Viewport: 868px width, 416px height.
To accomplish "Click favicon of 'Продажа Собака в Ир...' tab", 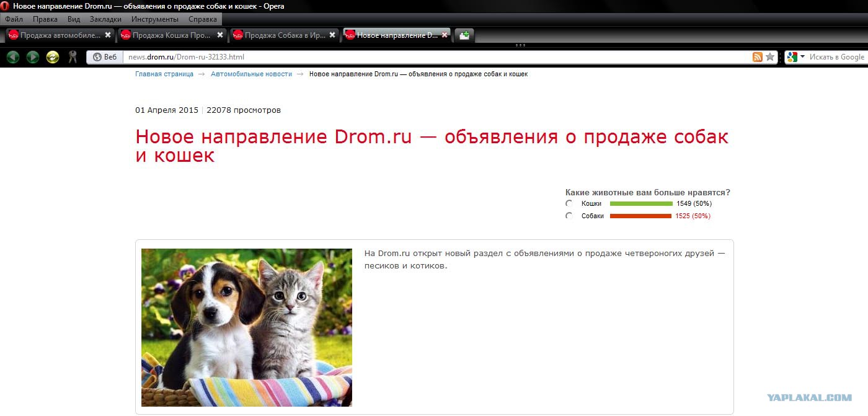I will pos(238,35).
